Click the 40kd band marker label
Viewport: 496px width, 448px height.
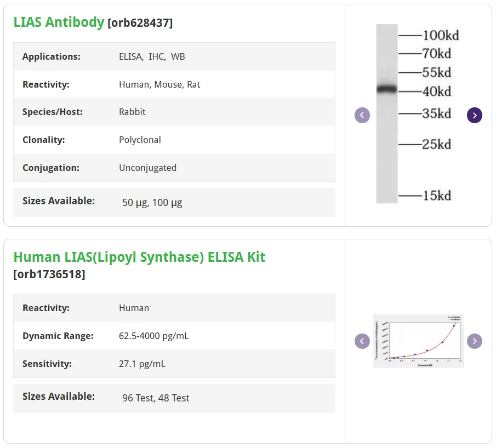pos(436,91)
